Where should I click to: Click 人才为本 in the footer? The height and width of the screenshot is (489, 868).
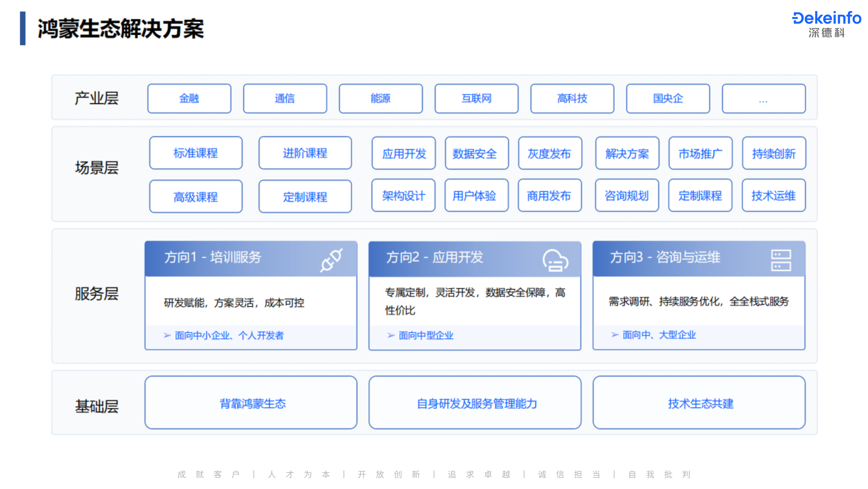299,474
